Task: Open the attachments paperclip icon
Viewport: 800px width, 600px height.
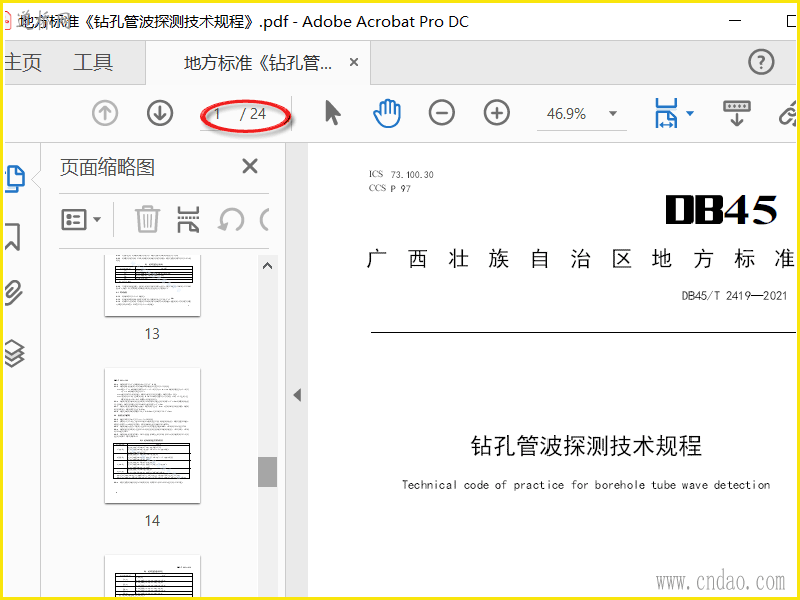Action: tap(14, 293)
